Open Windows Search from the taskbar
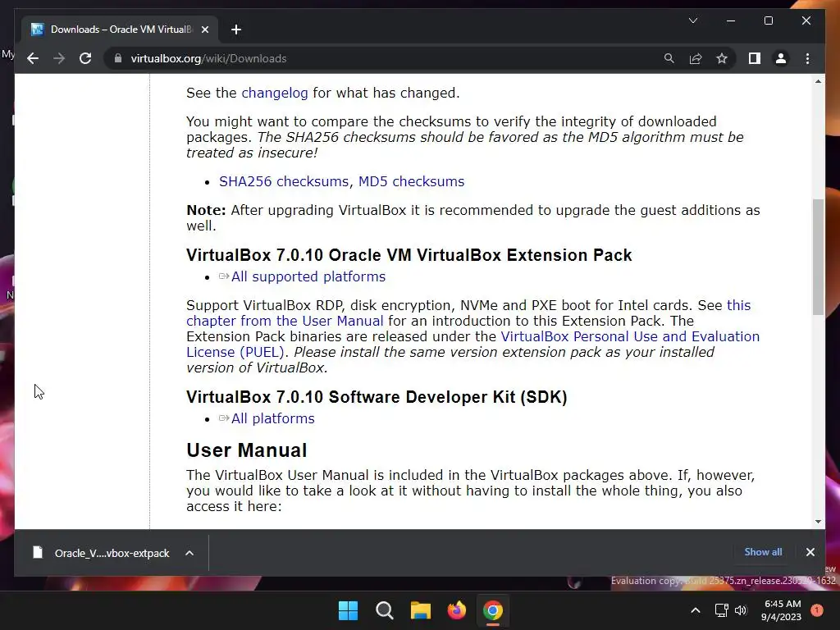This screenshot has width=840, height=630. click(384, 610)
